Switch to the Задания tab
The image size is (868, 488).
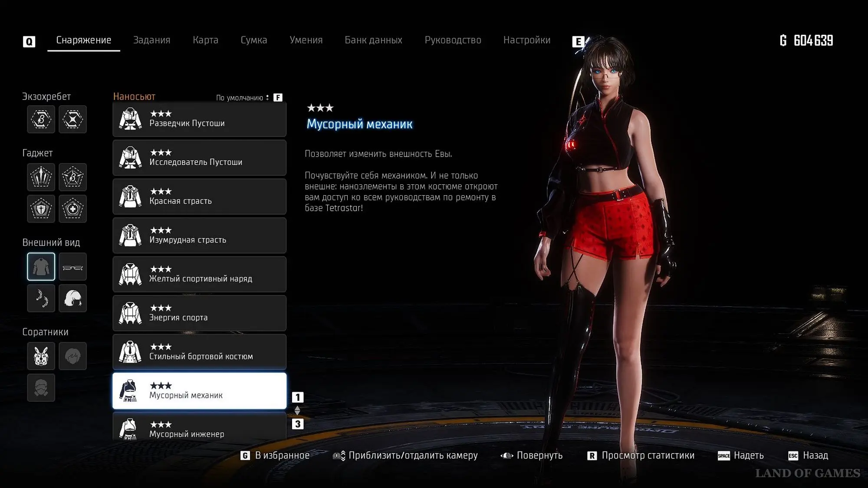click(x=151, y=40)
